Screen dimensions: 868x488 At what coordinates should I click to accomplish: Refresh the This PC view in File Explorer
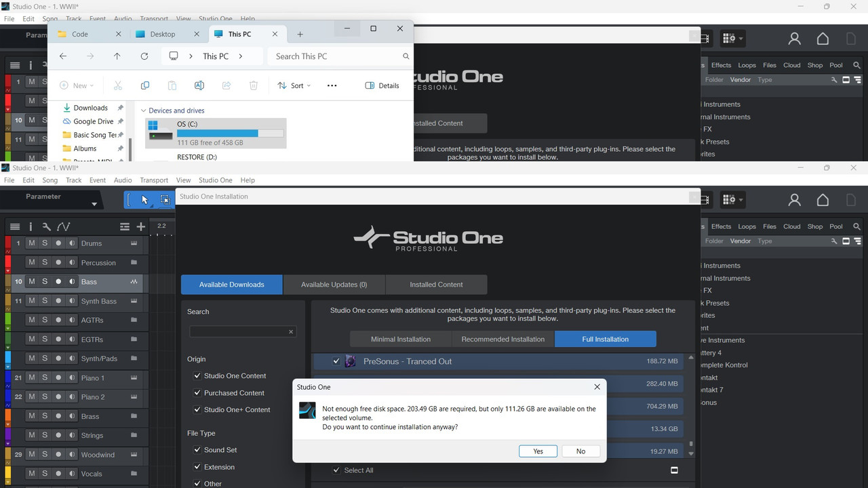point(144,56)
